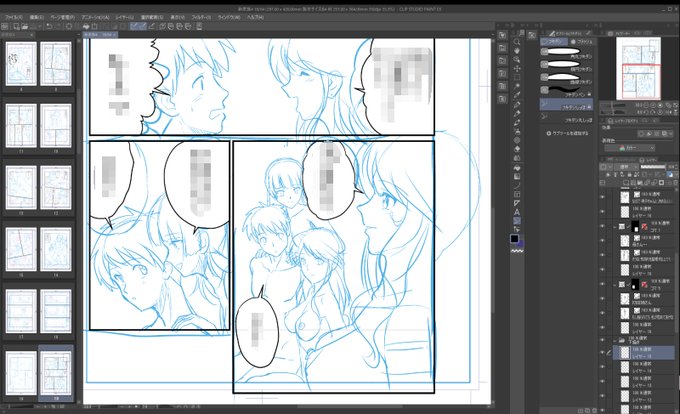This screenshot has height=414, width=680.
Task: Select the Eyedropper tool
Action: tap(517, 95)
